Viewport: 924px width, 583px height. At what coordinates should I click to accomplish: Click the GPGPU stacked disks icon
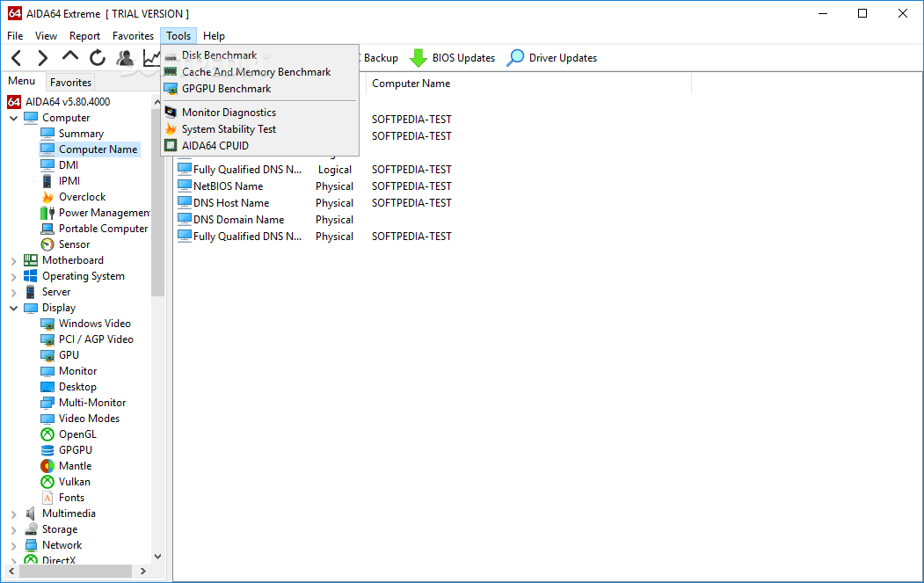point(47,450)
